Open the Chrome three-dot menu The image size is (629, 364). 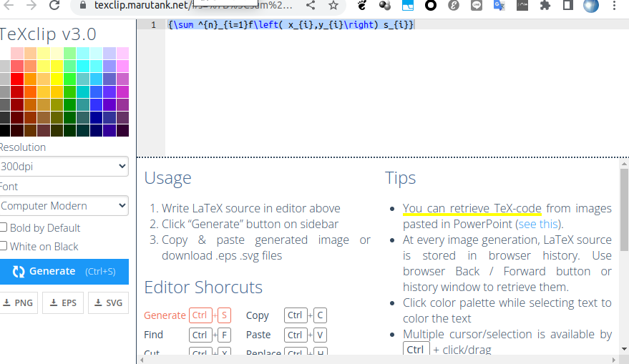point(614,5)
